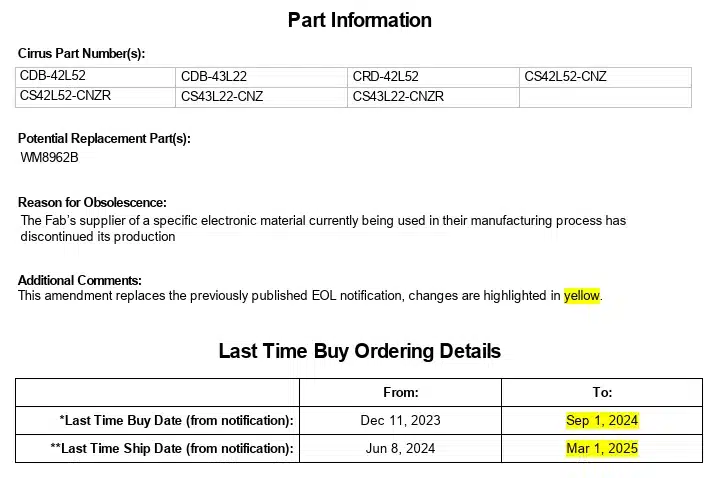
Task: Select the WM8962B replacement part text
Action: pyautogui.click(x=49, y=157)
